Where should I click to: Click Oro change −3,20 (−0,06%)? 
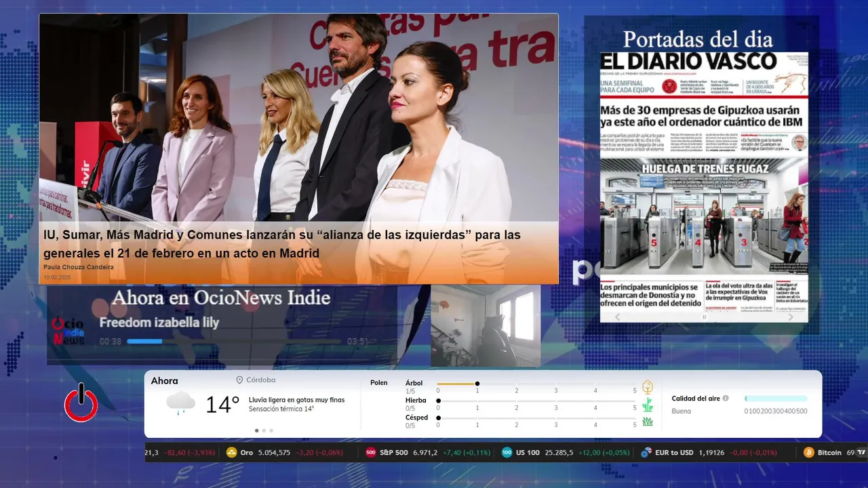319,453
